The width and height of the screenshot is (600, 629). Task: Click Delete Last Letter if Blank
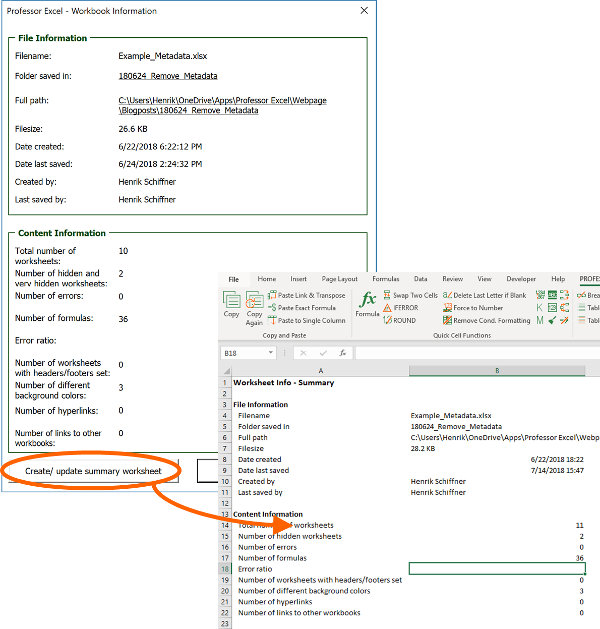click(484, 295)
